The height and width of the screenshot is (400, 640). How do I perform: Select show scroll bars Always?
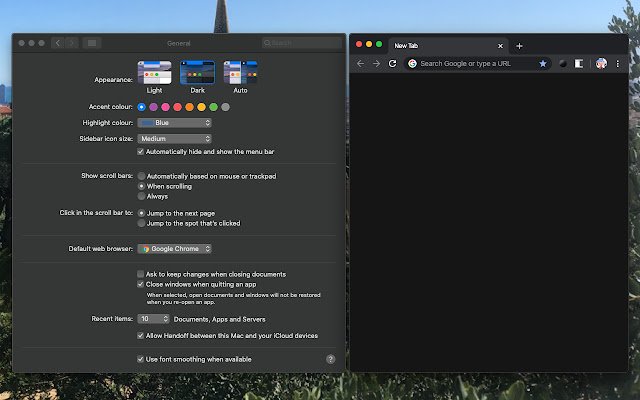coord(141,196)
